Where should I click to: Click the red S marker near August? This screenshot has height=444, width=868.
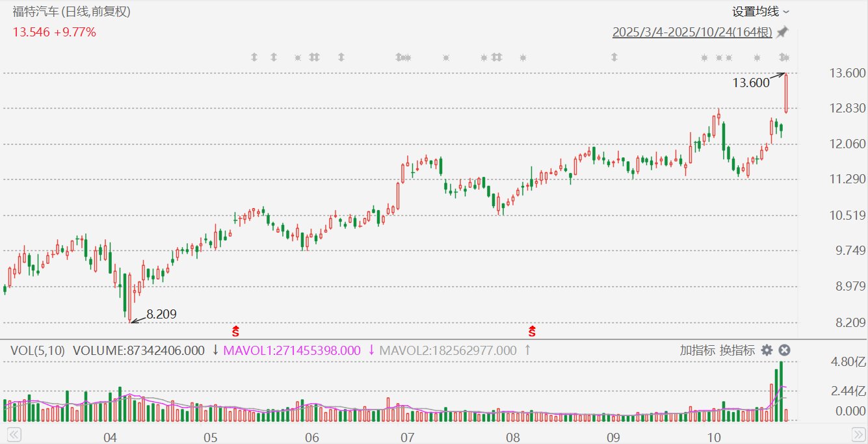[x=532, y=331]
